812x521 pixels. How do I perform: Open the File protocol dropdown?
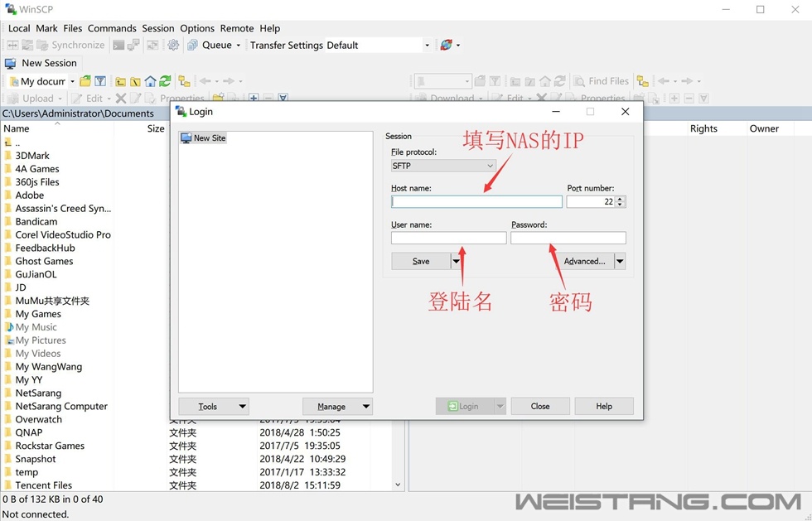pos(443,166)
